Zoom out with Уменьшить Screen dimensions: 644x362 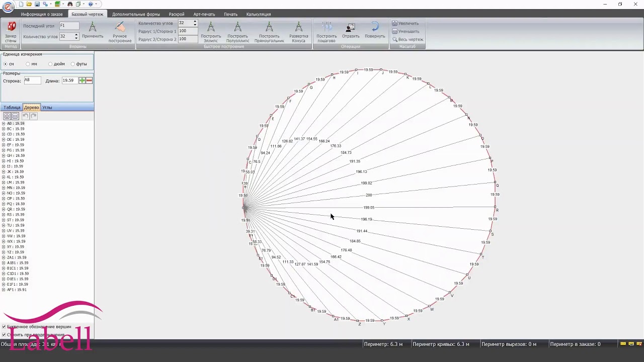click(x=406, y=31)
